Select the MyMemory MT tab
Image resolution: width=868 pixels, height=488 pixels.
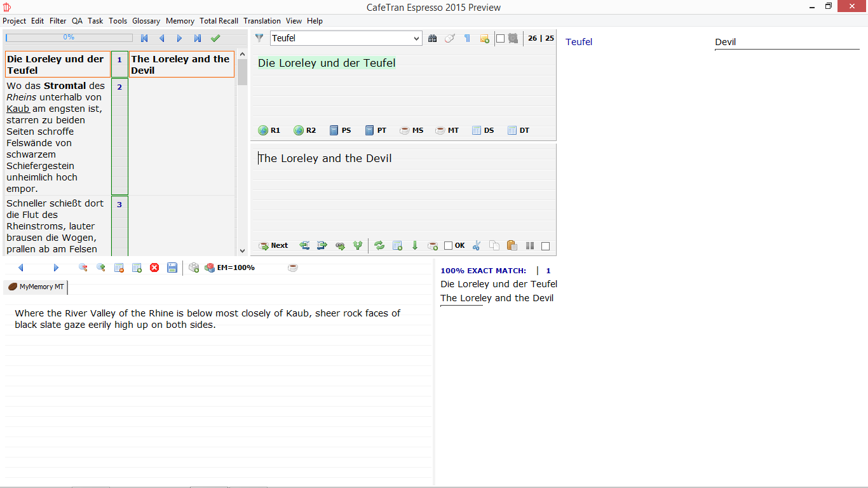click(x=36, y=287)
